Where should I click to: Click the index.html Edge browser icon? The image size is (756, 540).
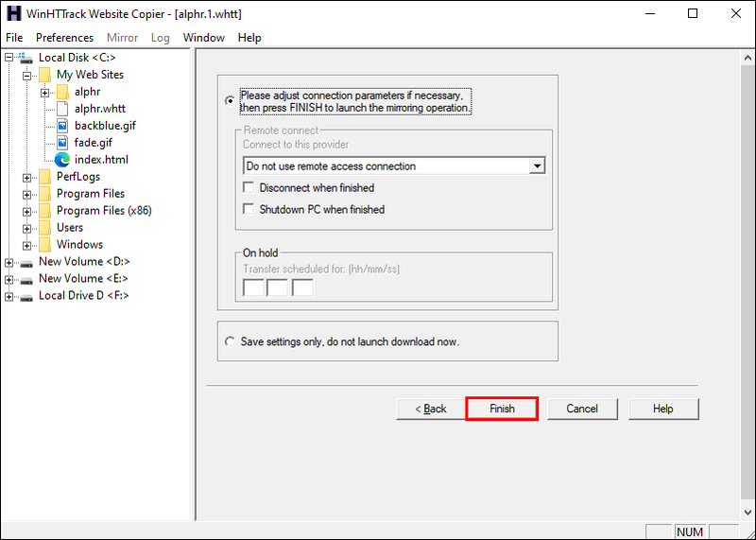tap(62, 160)
